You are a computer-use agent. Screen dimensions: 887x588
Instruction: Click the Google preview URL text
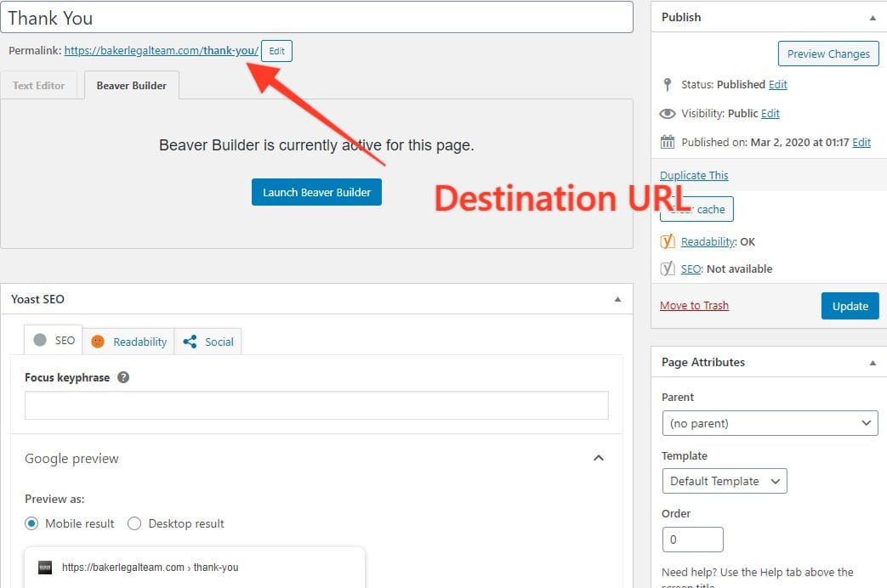click(x=150, y=567)
